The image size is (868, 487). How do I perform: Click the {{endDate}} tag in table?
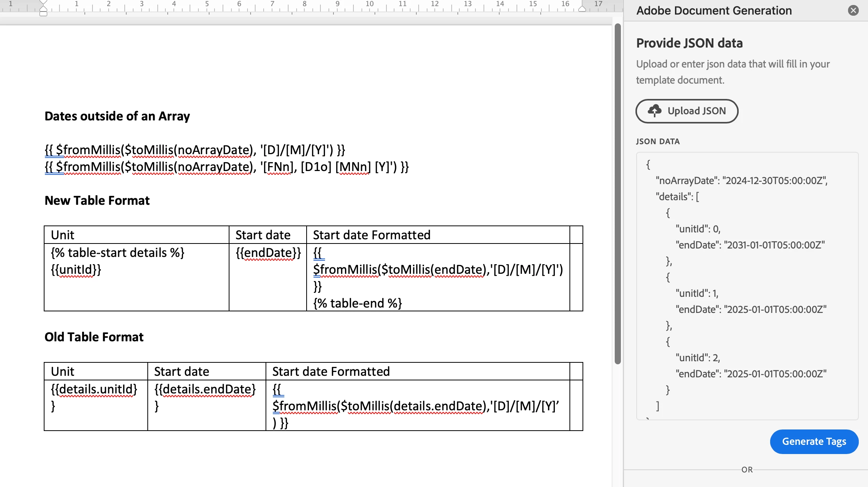coord(268,253)
